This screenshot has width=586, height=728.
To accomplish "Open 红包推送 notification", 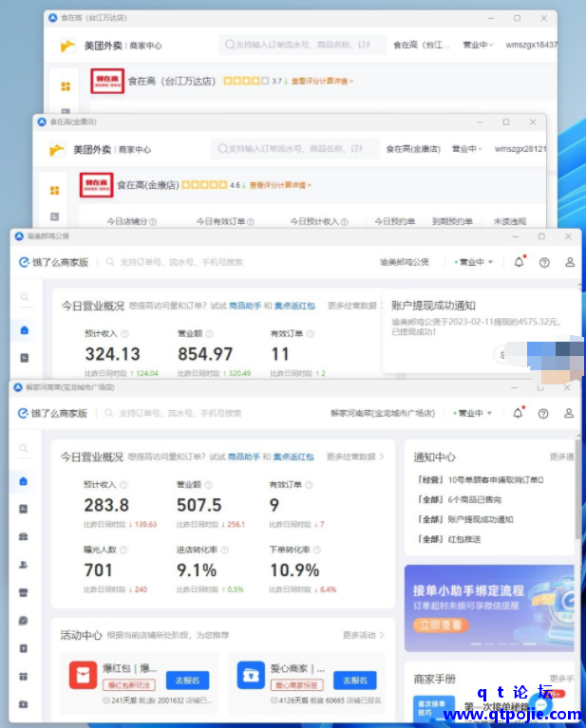I will pyautogui.click(x=448, y=539).
